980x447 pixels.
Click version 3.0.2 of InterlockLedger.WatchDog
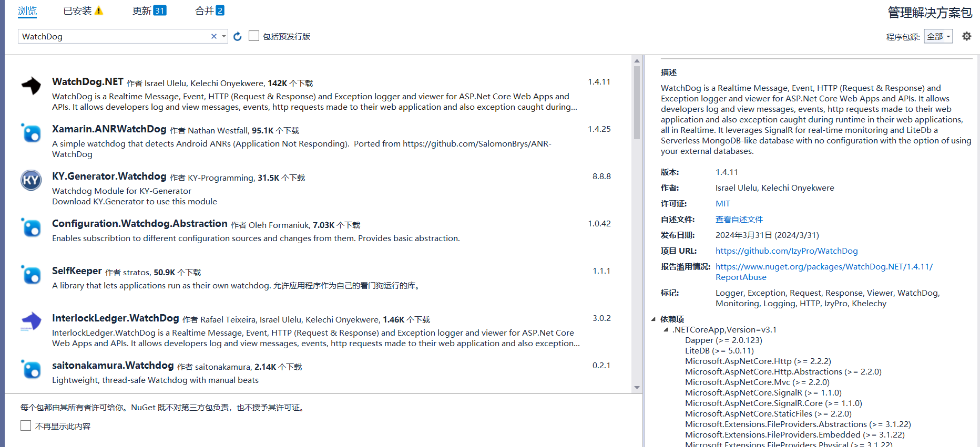click(601, 318)
